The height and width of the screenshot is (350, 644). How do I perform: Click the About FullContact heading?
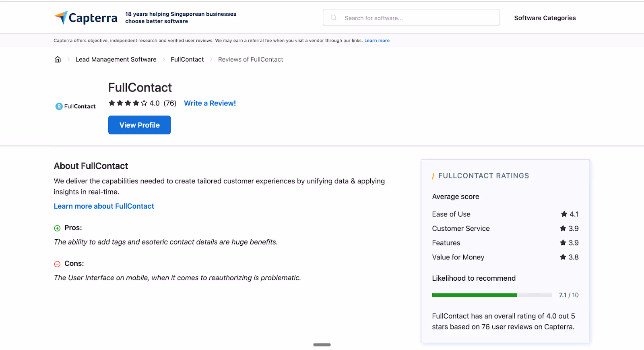coord(91,166)
